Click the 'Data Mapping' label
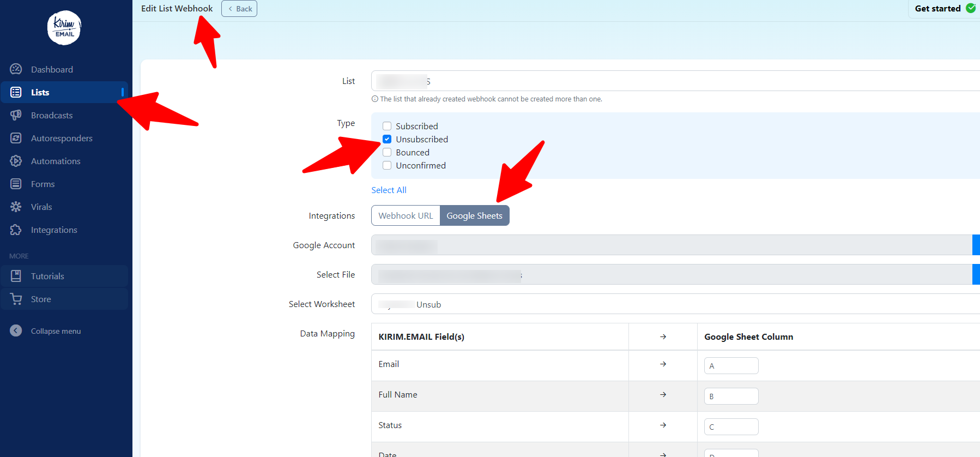Screen dimensions: 980x457 327,333
